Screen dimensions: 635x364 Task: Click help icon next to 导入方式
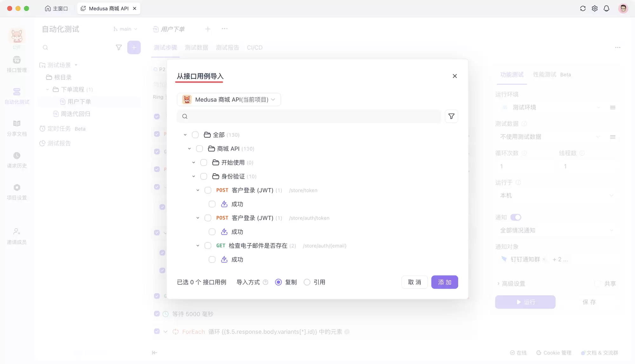(x=265, y=282)
